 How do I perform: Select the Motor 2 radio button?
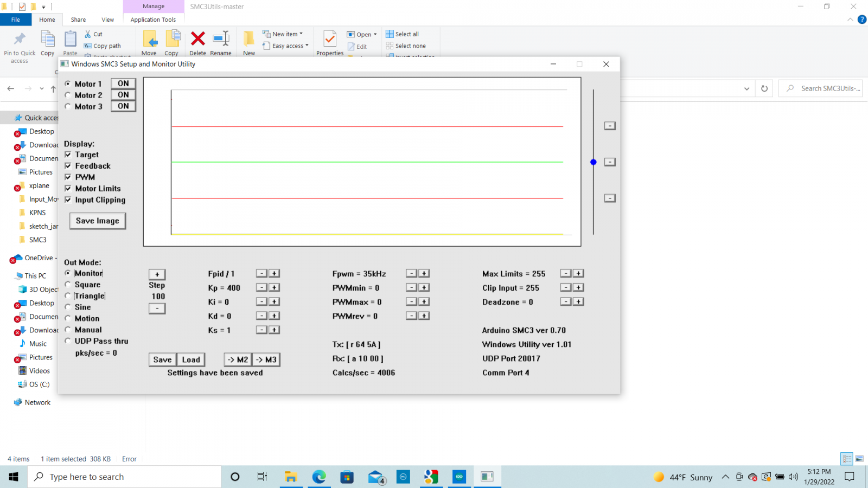tap(68, 95)
